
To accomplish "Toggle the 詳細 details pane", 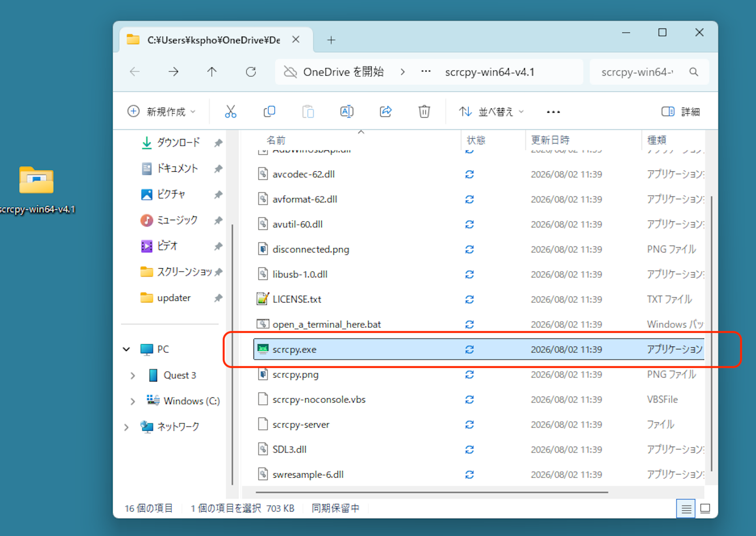I will 681,112.
